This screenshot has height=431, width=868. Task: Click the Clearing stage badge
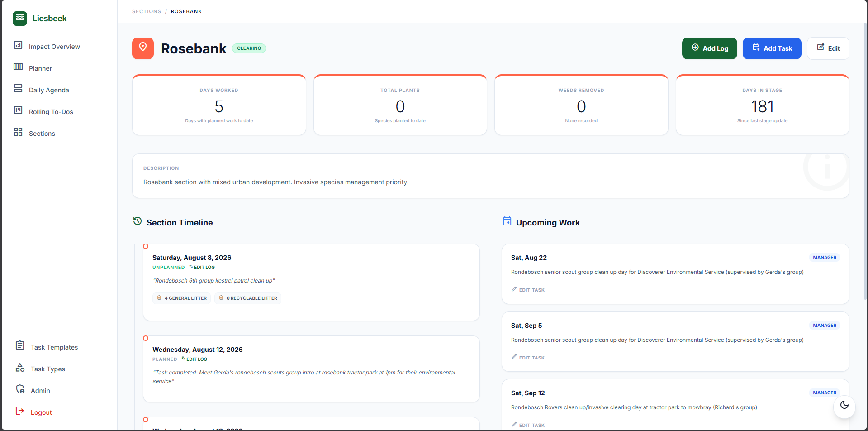(249, 48)
